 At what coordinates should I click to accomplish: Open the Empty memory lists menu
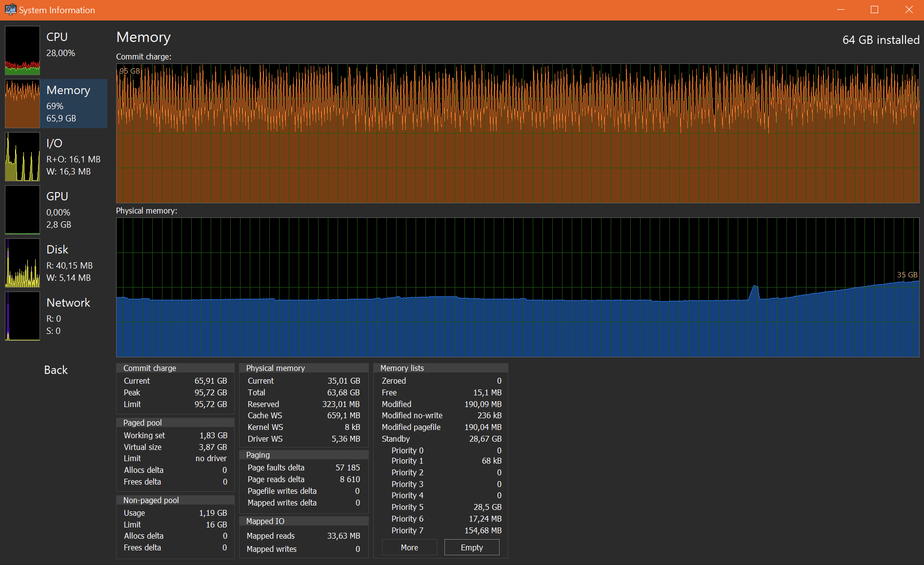coord(472,547)
